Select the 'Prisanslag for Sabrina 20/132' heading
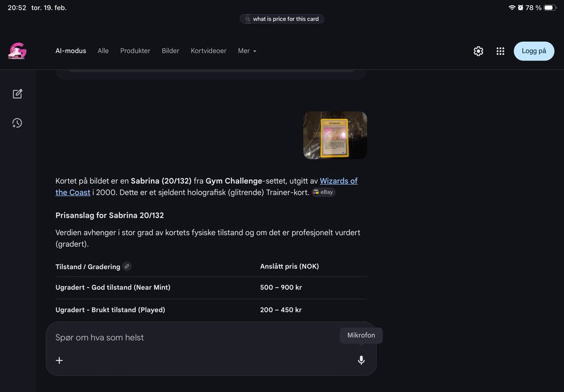 110,215
